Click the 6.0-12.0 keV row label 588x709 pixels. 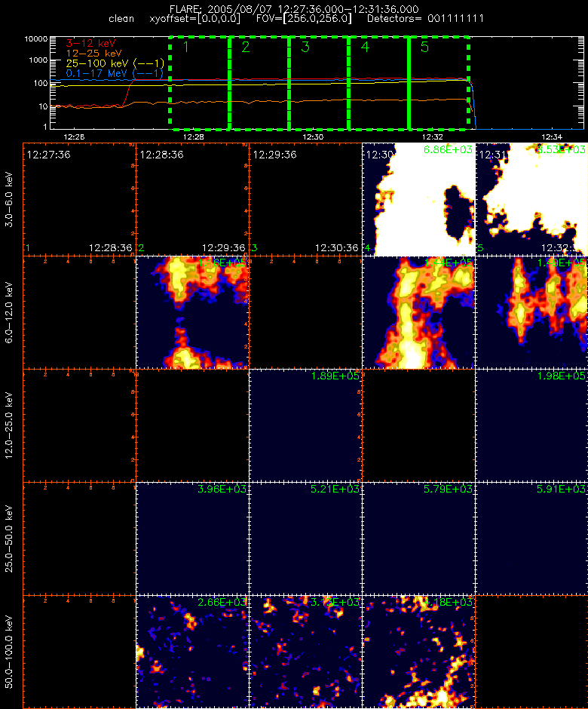click(10, 312)
